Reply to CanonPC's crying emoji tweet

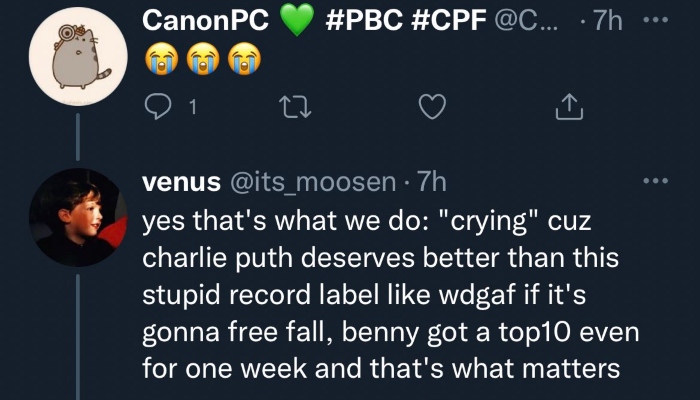click(156, 106)
